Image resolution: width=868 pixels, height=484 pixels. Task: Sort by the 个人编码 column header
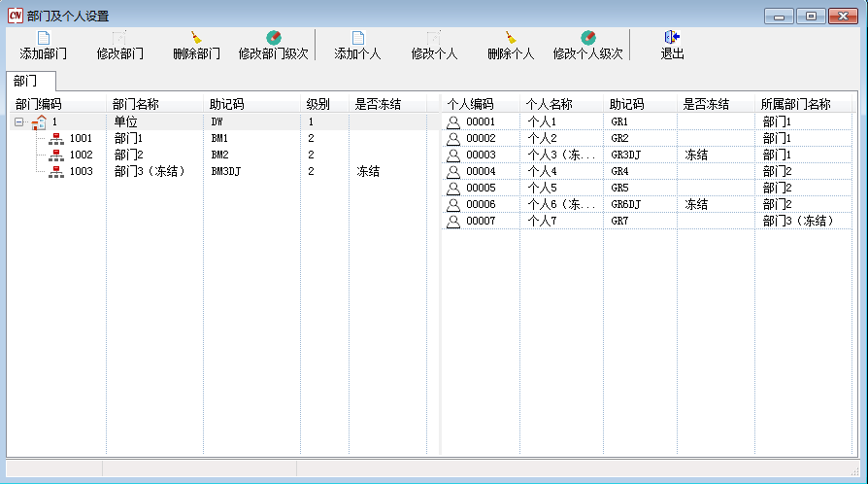[471, 104]
